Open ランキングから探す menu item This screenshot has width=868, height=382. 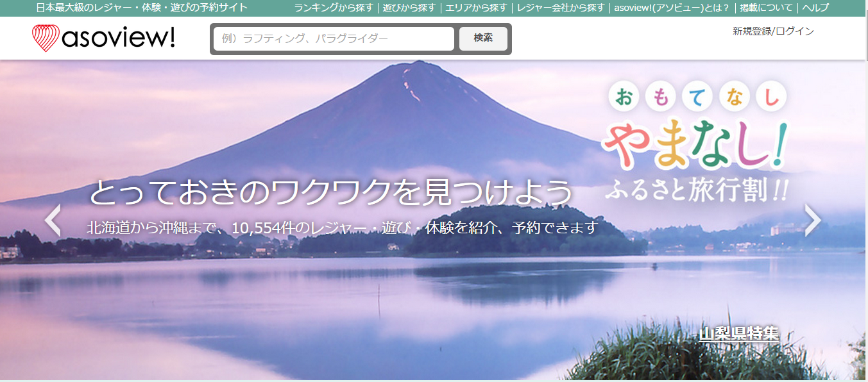[x=334, y=8]
